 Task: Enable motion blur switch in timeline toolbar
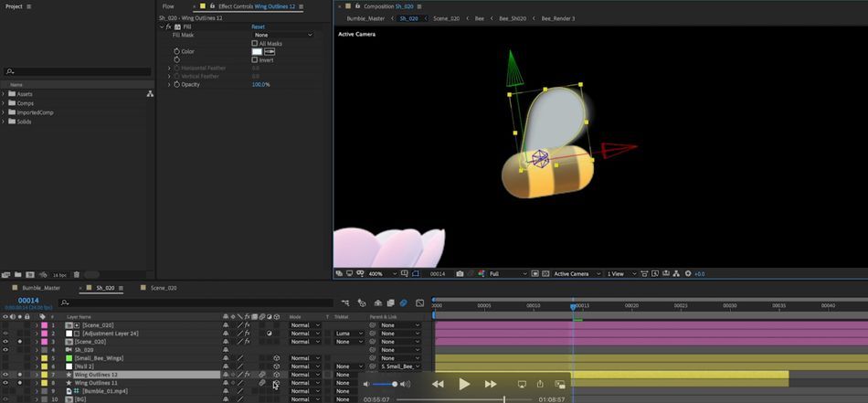[x=404, y=302]
